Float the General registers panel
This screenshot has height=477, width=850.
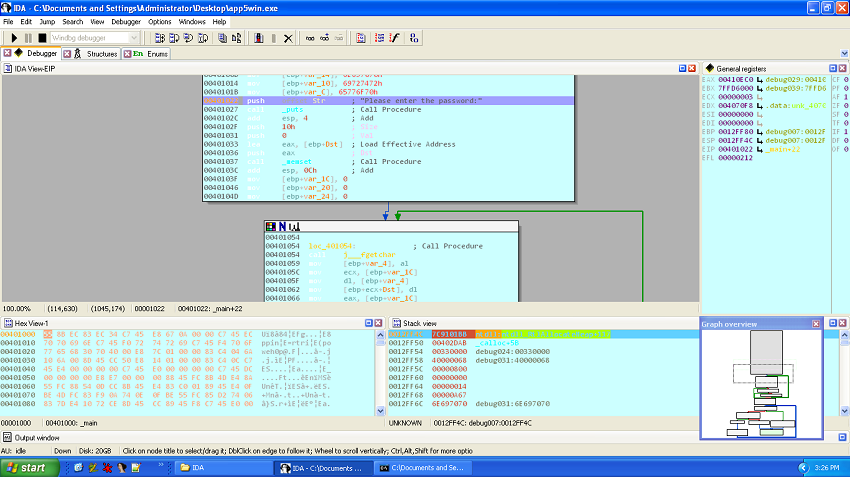[833, 68]
